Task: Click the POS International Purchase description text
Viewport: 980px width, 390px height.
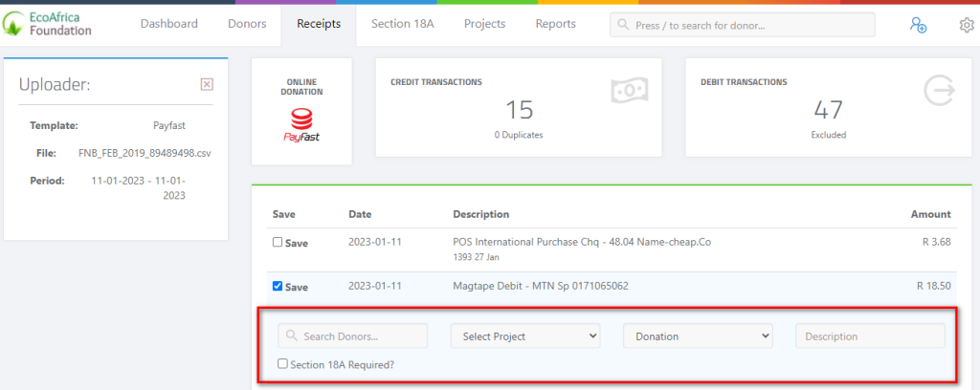Action: (582, 242)
